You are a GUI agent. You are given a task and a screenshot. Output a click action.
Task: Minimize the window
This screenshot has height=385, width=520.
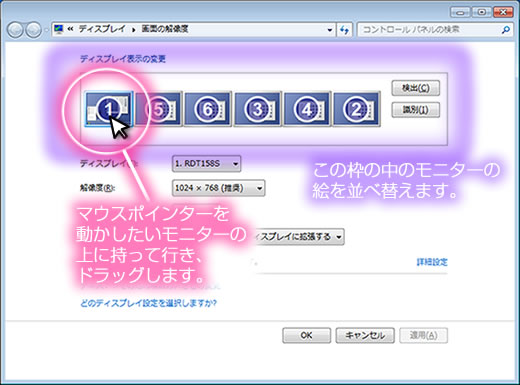pyautogui.click(x=460, y=12)
